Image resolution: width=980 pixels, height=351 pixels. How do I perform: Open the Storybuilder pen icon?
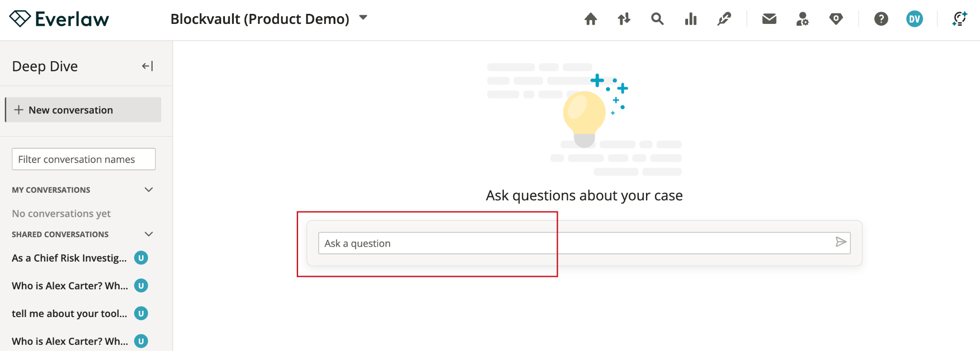(724, 19)
